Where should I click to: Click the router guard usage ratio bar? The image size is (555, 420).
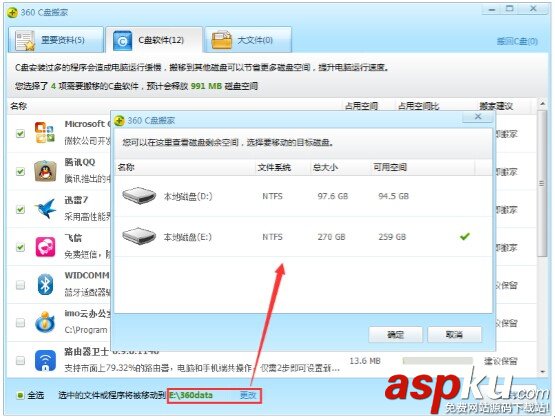pyautogui.click(x=437, y=361)
